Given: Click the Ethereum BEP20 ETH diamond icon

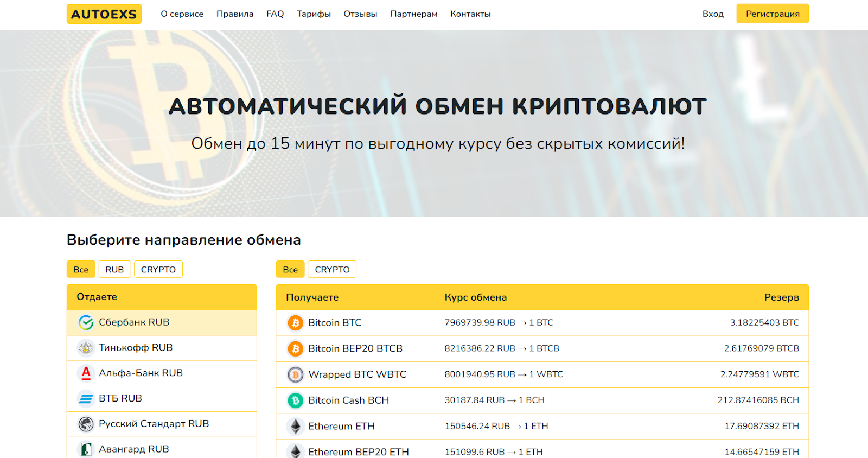Looking at the screenshot, I should click(295, 451).
